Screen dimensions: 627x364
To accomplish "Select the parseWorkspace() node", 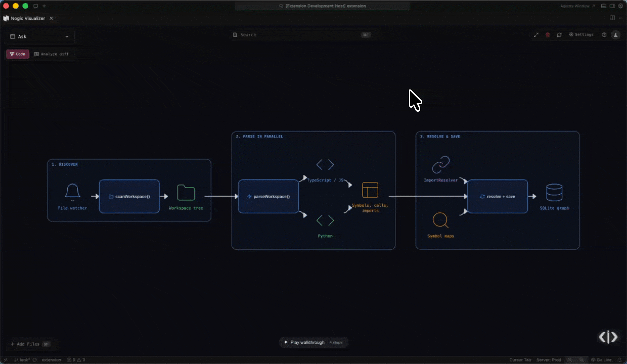I will tap(268, 196).
